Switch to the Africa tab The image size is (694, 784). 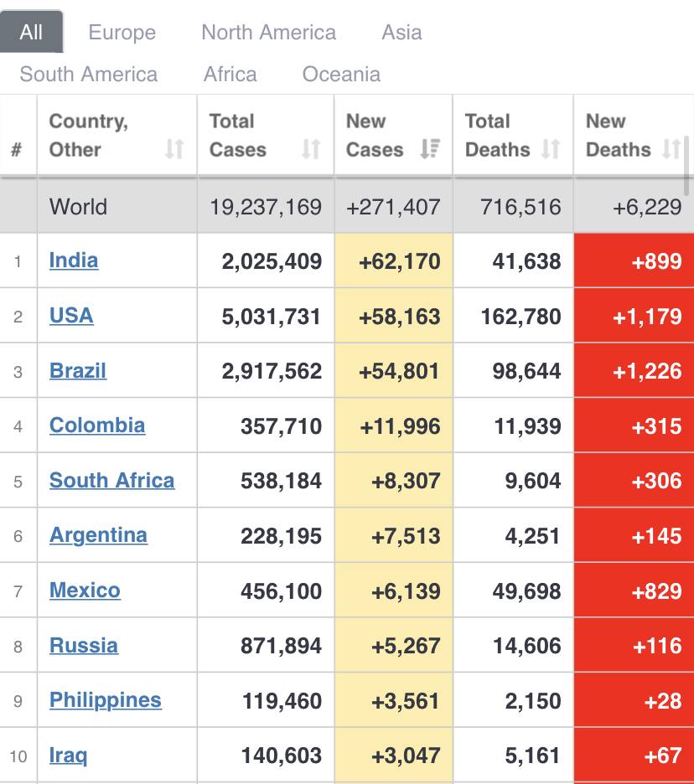click(x=230, y=75)
